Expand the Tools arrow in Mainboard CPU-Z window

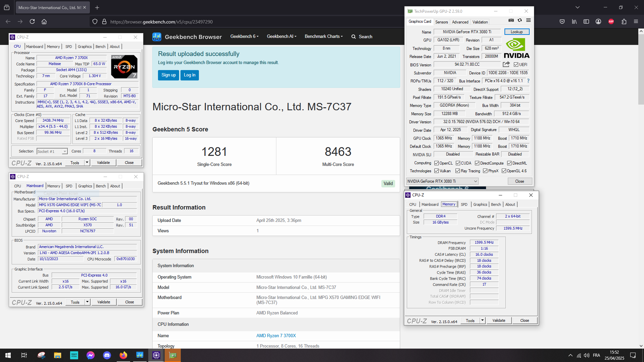87,302
